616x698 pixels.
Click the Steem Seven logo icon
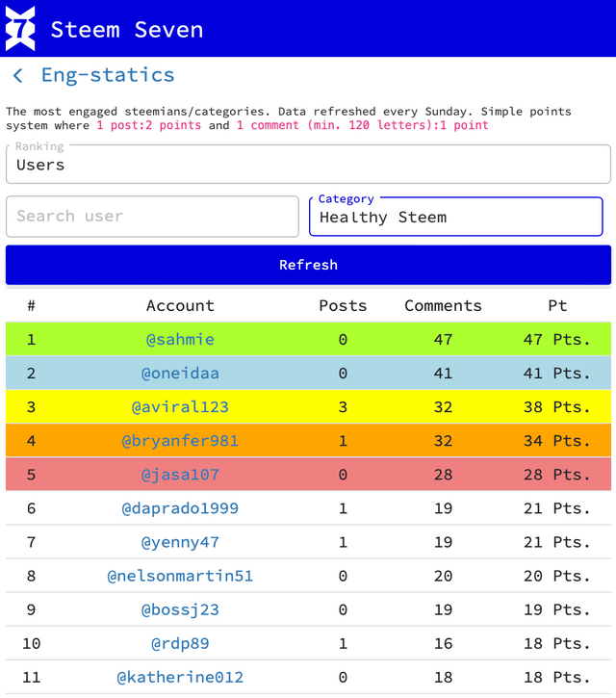coord(20,29)
